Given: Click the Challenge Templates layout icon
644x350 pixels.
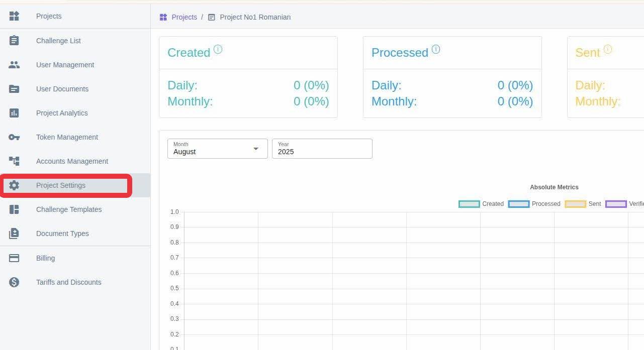Looking at the screenshot, I should [14, 209].
